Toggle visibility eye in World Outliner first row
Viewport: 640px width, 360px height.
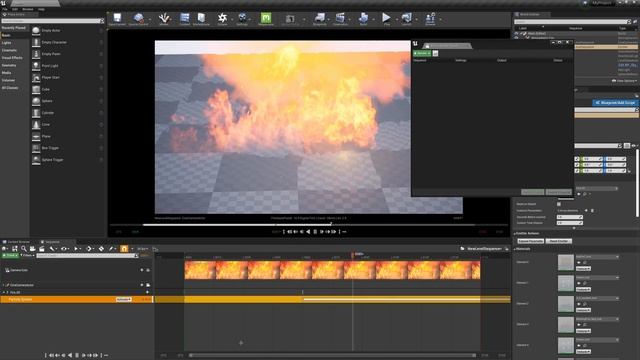[x=516, y=33]
